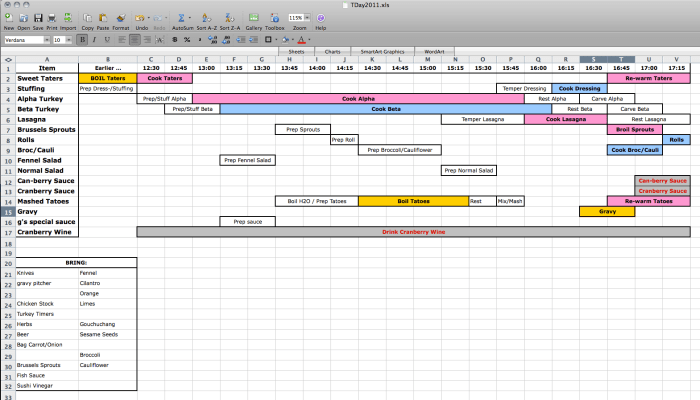
Task: Select the WordArt tab
Action: coord(434,51)
